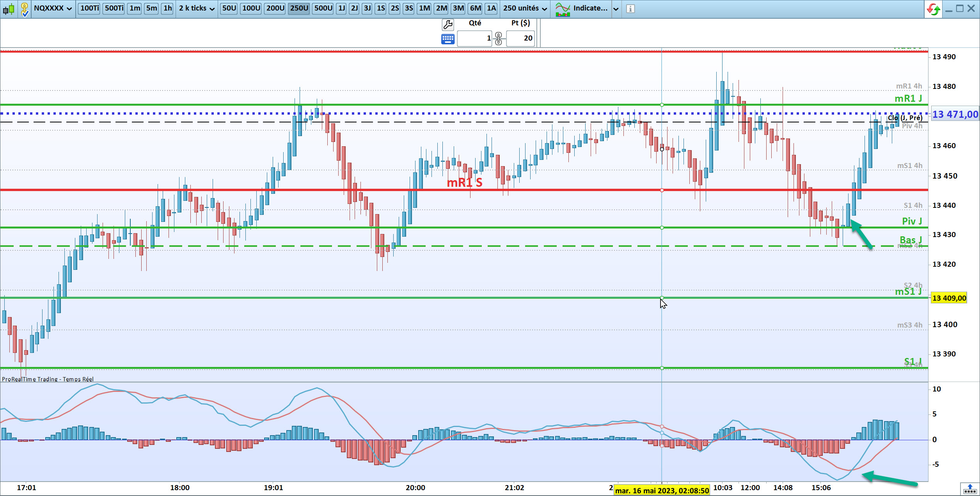Screen dimensions: 980x496
Task: Expand the 250 unités dropdown
Action: click(x=544, y=9)
